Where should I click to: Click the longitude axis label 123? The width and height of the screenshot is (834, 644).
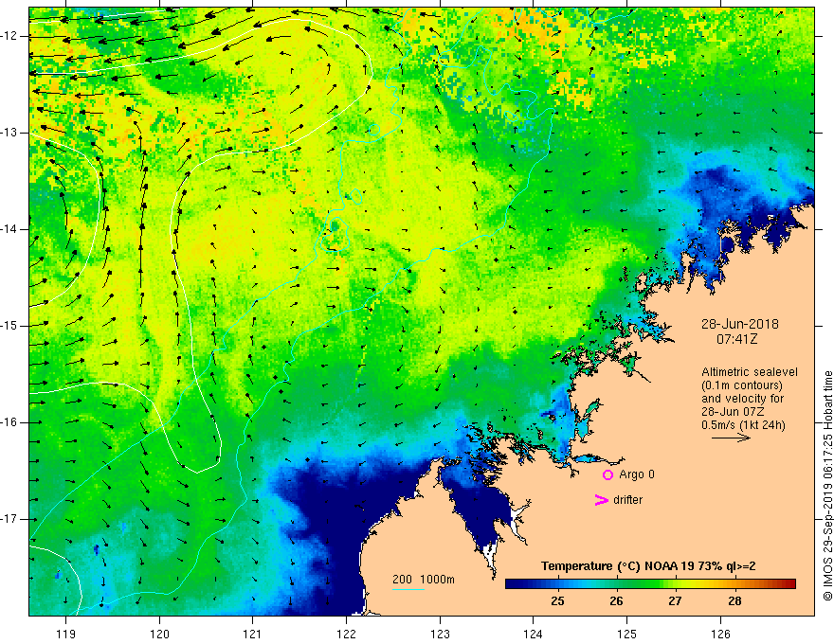coord(440,634)
